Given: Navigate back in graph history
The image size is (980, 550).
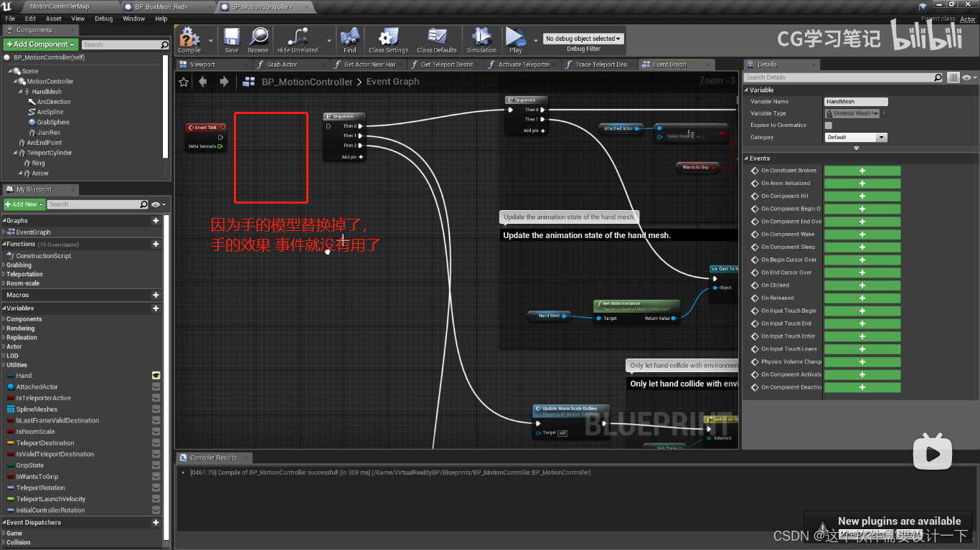Looking at the screenshot, I should pyautogui.click(x=203, y=82).
